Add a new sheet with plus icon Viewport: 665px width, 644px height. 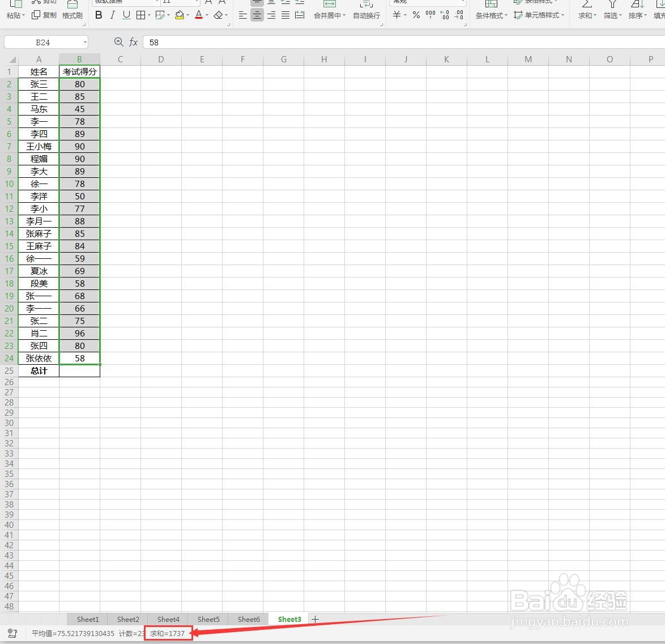pyautogui.click(x=315, y=620)
